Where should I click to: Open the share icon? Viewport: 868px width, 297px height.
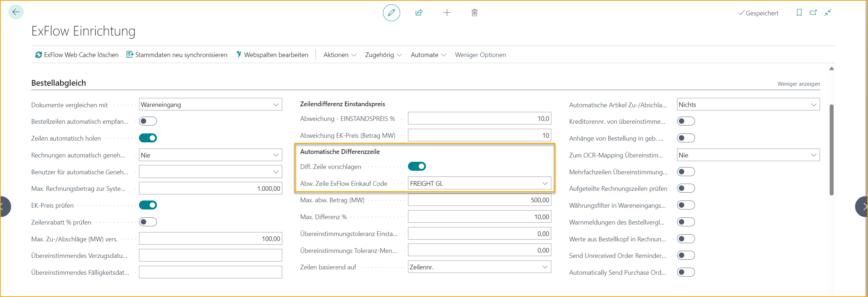pos(419,13)
